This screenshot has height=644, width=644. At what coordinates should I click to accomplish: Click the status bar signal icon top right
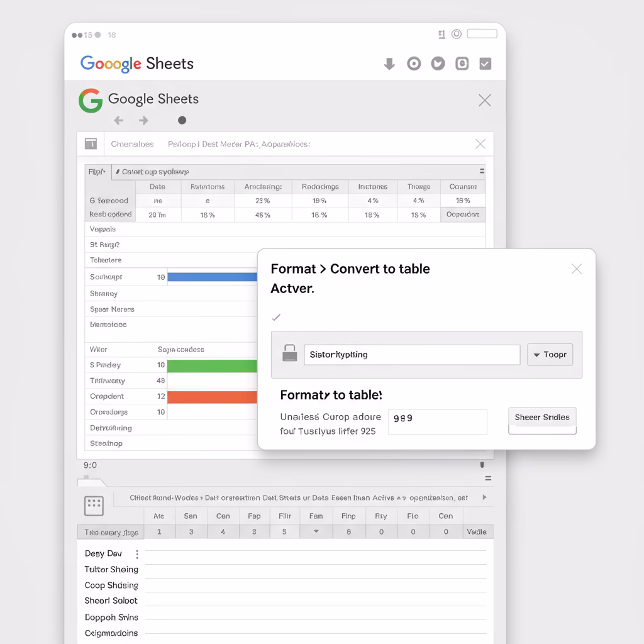[442, 35]
